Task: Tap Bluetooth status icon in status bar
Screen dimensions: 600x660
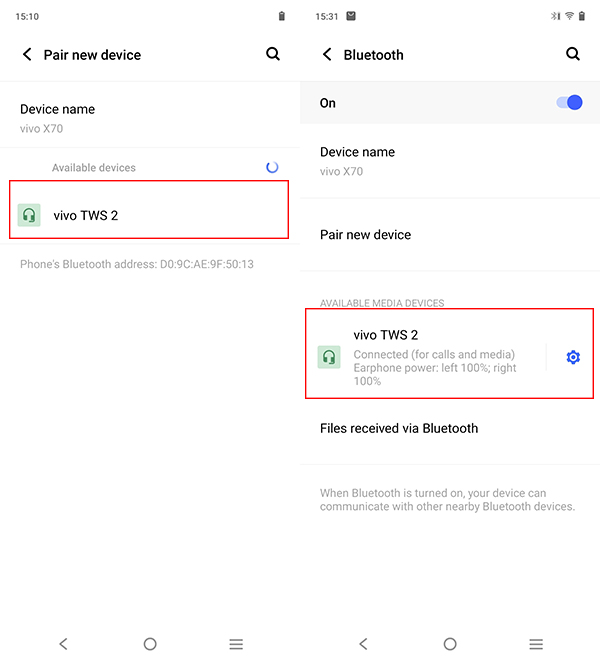Action: (555, 16)
